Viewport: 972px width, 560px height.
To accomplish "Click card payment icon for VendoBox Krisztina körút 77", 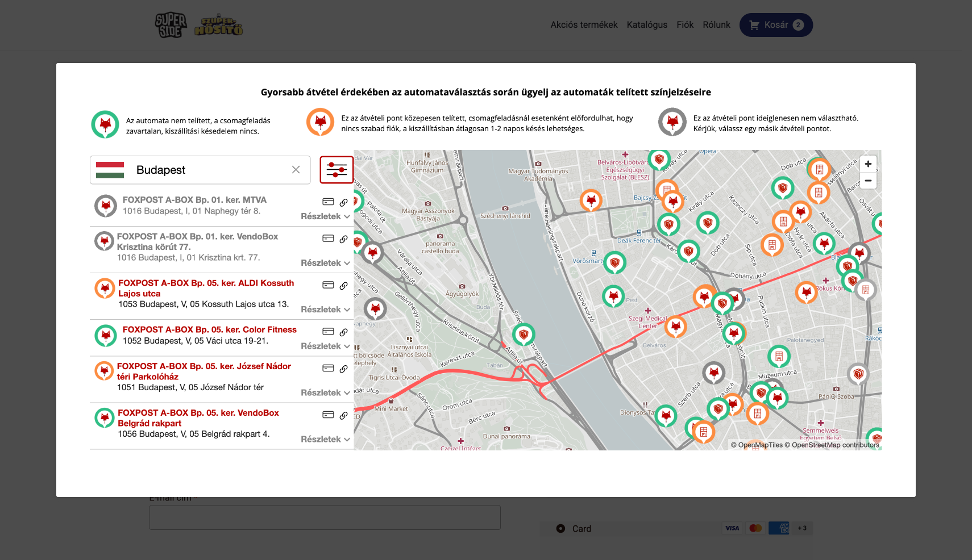I will click(x=328, y=239).
